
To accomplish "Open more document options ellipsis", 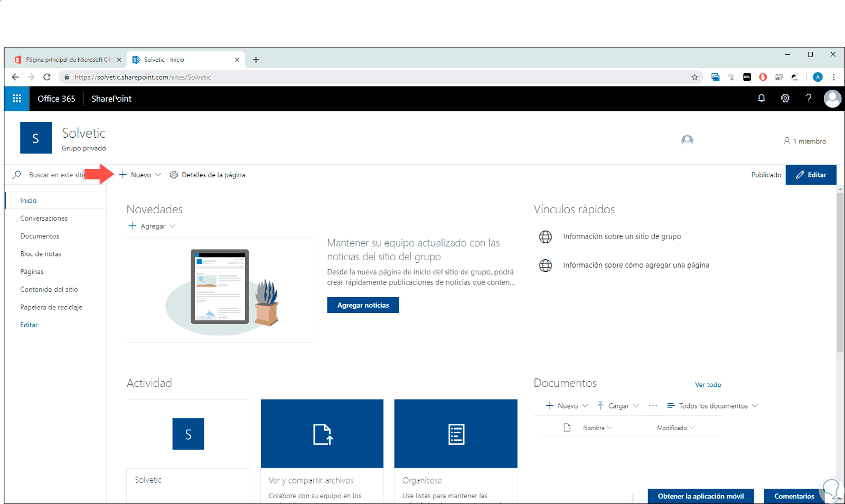I will coord(653,406).
